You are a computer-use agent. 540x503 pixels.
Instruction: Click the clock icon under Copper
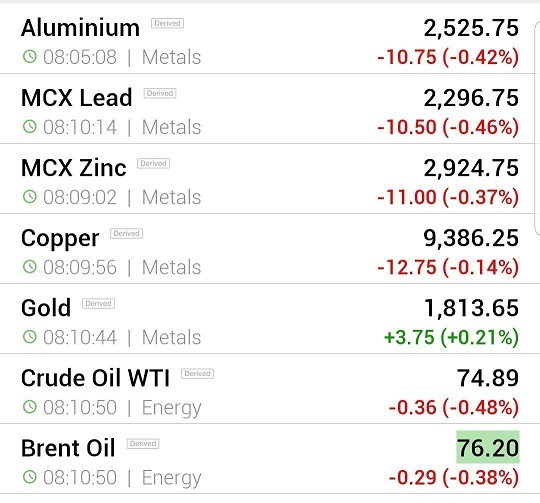30,266
